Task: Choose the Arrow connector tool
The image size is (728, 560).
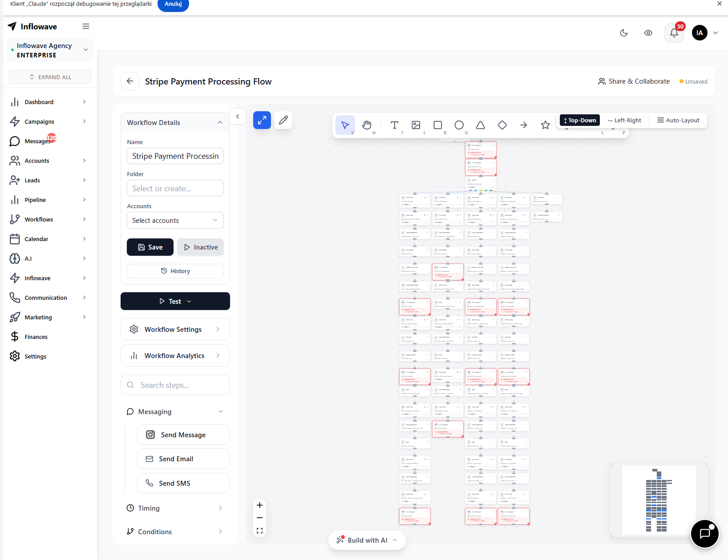Action: [523, 125]
